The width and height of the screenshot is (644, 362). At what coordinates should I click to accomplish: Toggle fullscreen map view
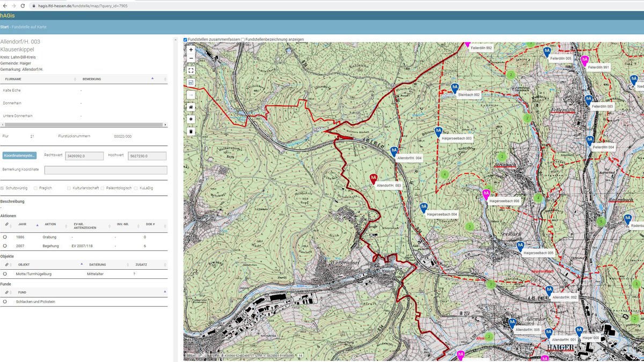click(191, 70)
